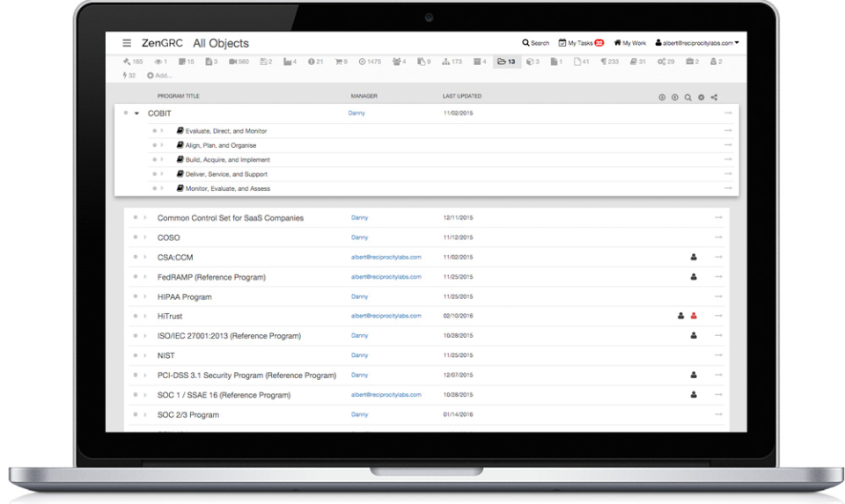Open the blank file tab showing 41
This screenshot has width=845, height=504.
tap(581, 62)
